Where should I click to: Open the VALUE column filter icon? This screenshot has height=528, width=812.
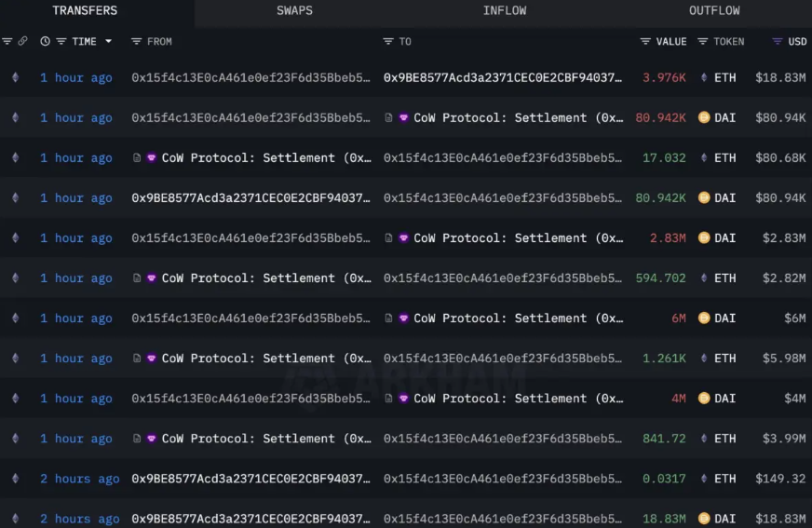(x=645, y=42)
